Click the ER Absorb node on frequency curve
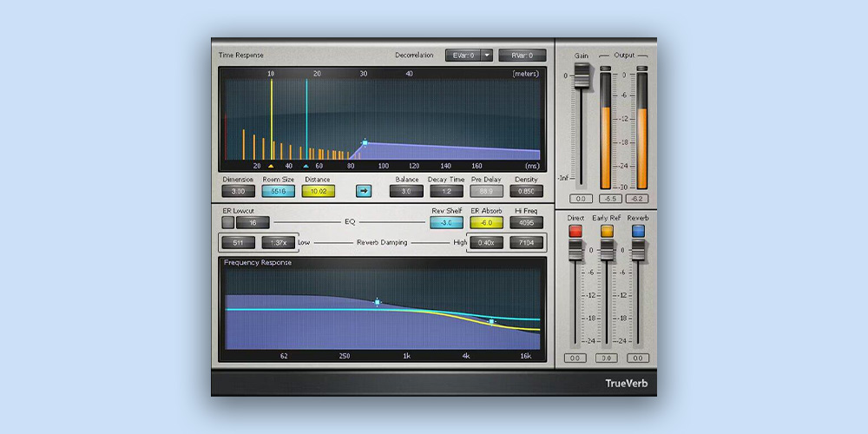This screenshot has width=868, height=434. pyautogui.click(x=491, y=322)
